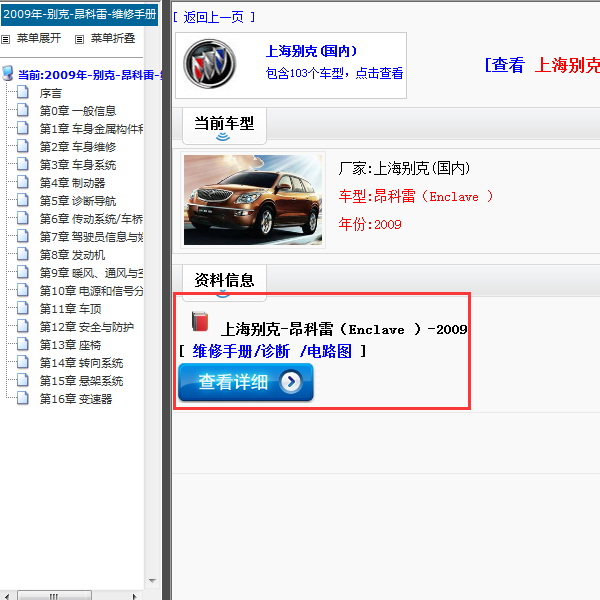Open 序言 in the tree
The width and height of the screenshot is (600, 600).
(x=51, y=93)
